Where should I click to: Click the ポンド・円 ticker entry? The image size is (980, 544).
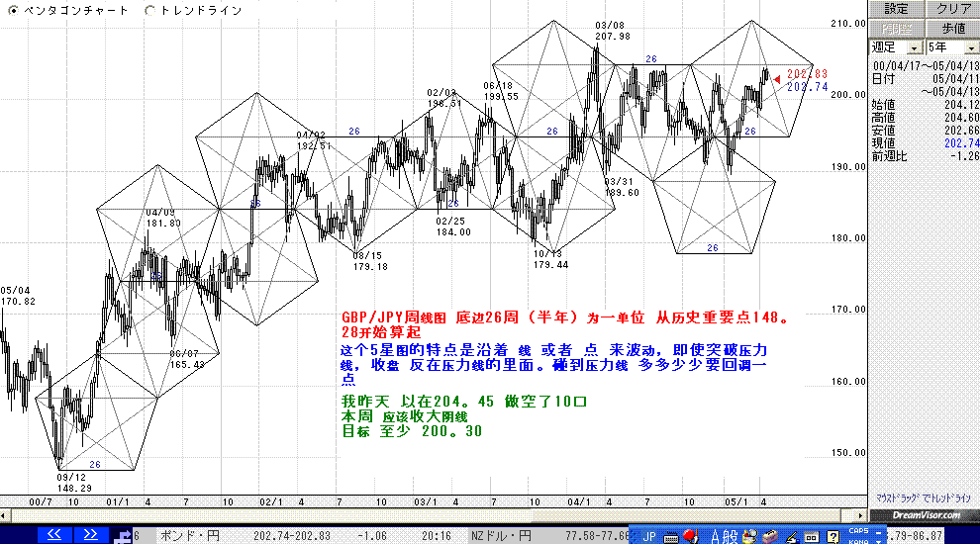tap(189, 536)
